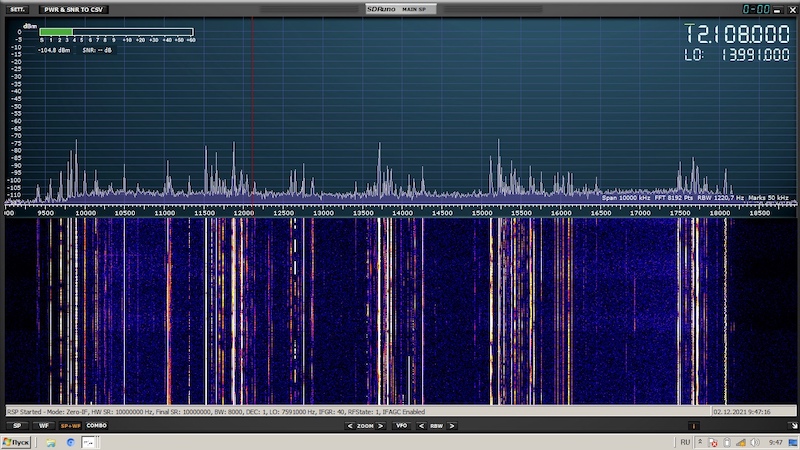This screenshot has width=800, height=450.
Task: Open the Windows Start menu
Action: (17, 442)
